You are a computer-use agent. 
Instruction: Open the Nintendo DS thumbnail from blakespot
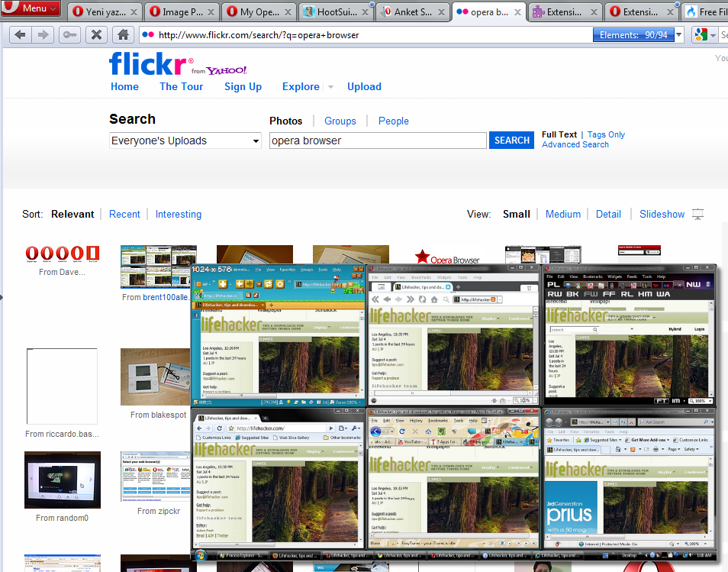point(155,376)
